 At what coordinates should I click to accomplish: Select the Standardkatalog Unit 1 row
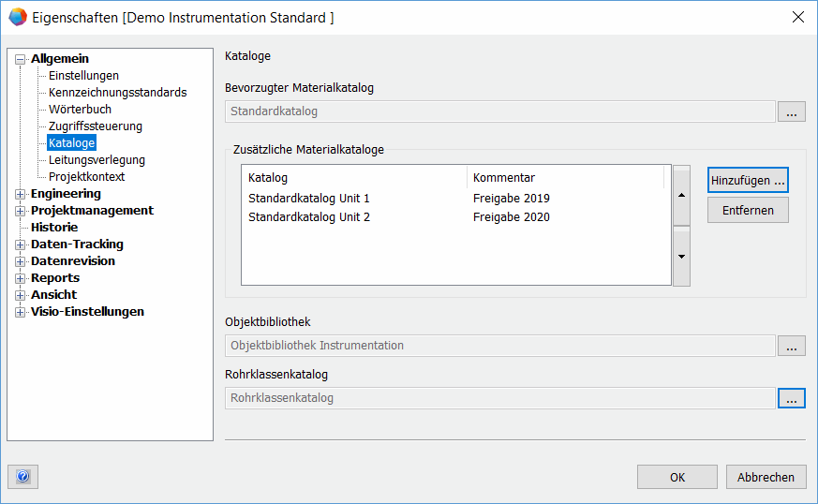tap(309, 199)
